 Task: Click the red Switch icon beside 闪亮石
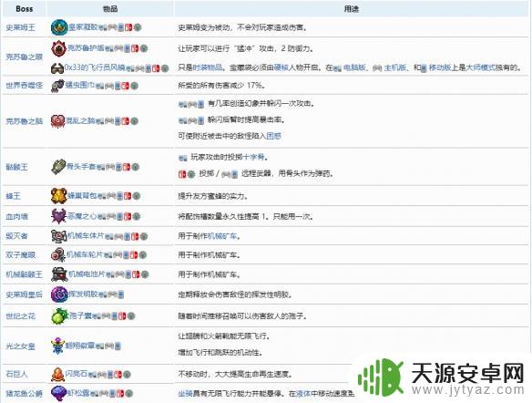(x=118, y=375)
